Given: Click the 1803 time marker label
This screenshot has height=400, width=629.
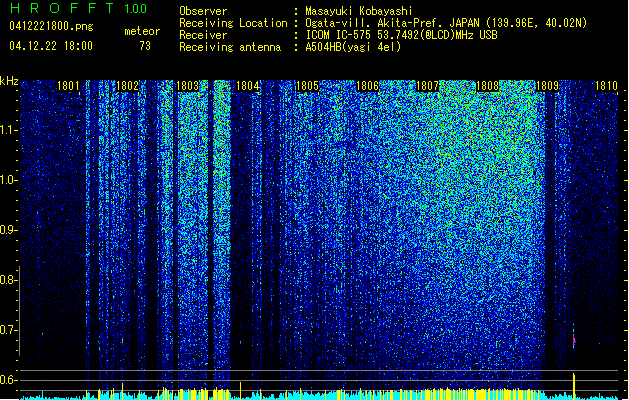Looking at the screenshot, I should pos(187,86).
